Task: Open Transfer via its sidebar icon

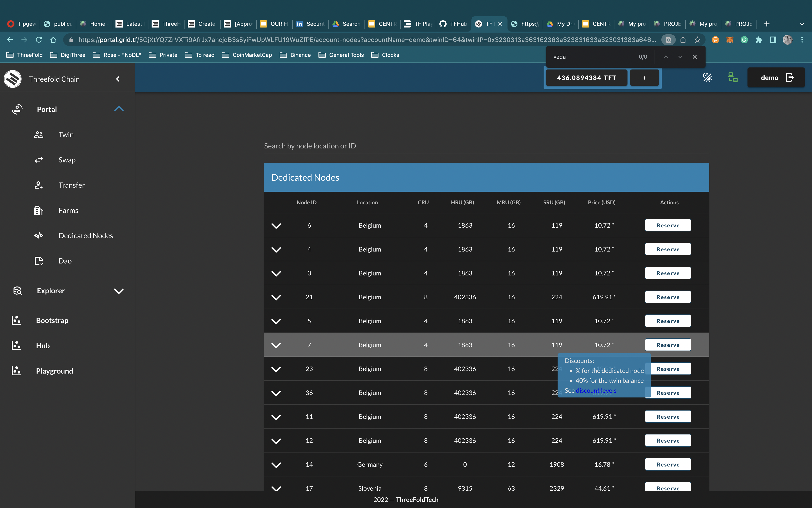Action: (x=38, y=185)
